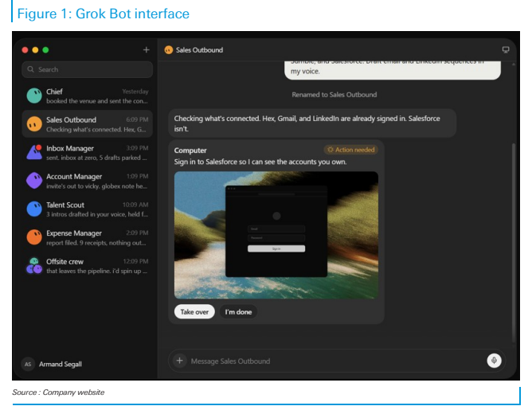Click the plus attachment icon in message bar
The height and width of the screenshot is (410, 532).
(x=180, y=361)
